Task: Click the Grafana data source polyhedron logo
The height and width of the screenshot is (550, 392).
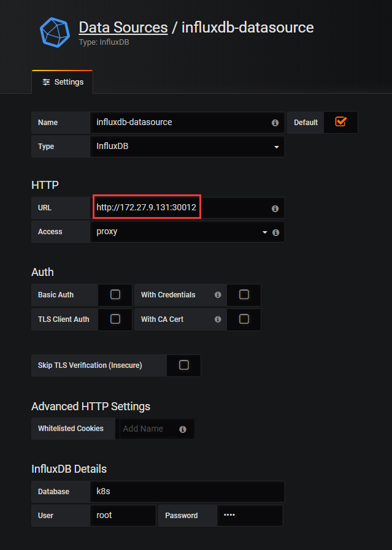Action: pyautogui.click(x=55, y=32)
